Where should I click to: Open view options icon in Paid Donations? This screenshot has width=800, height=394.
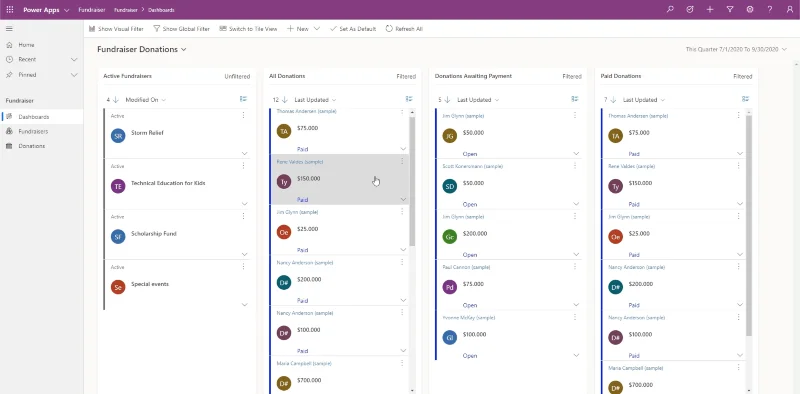745,99
